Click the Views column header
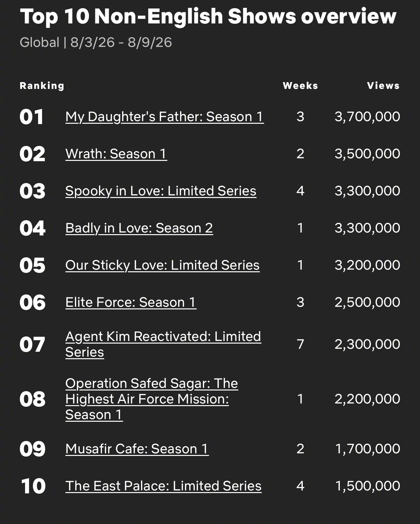 [x=383, y=86]
